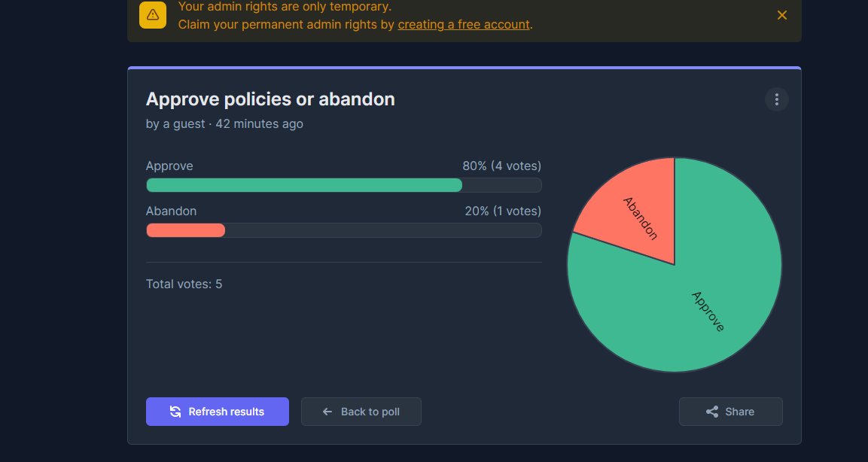Click the share network icon
This screenshot has width=868, height=462.
[x=712, y=412]
